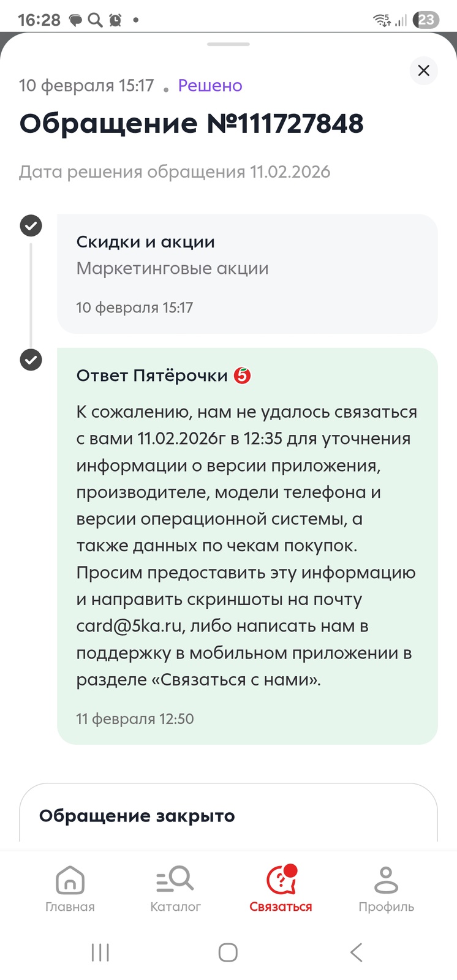Tap the alarm icon in status bar
The image size is (457, 980).
point(115,20)
